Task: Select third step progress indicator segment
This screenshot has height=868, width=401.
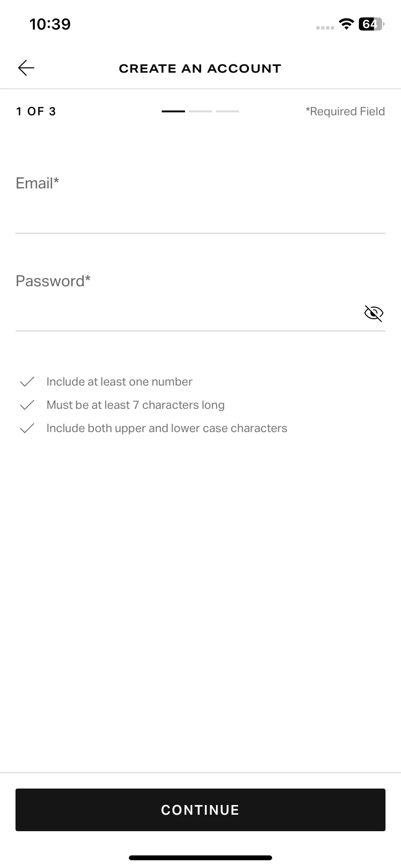Action: (x=228, y=111)
